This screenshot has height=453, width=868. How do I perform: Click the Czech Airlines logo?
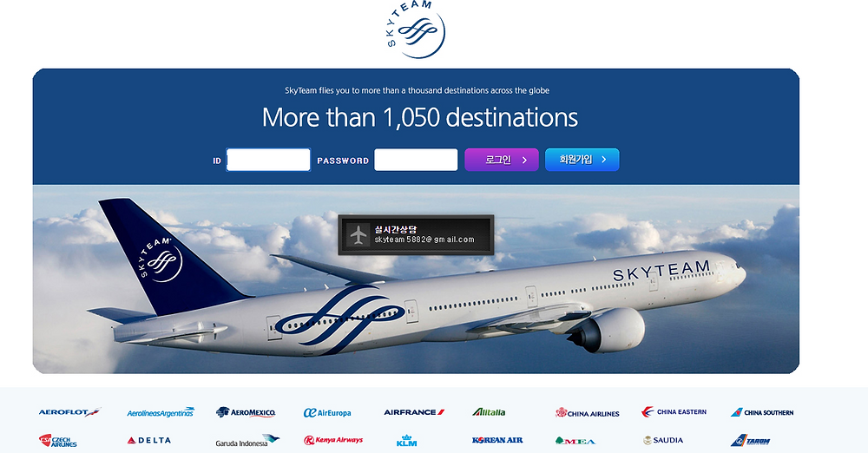pos(57,441)
